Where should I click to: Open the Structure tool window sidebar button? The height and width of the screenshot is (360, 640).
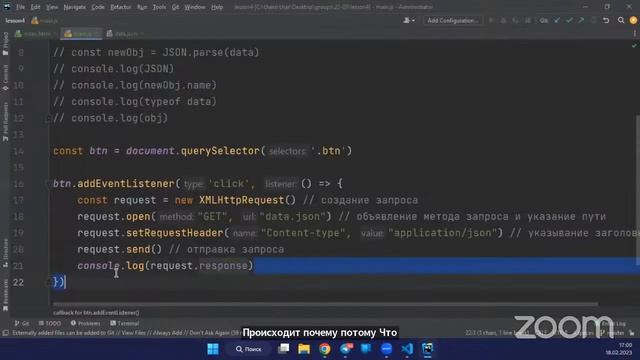5,253
